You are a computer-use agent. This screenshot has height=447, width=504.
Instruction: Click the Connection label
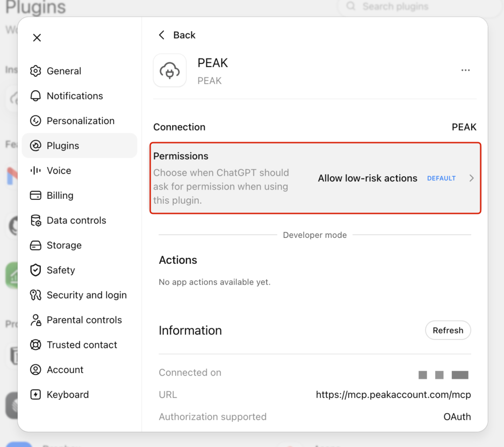pyautogui.click(x=179, y=127)
